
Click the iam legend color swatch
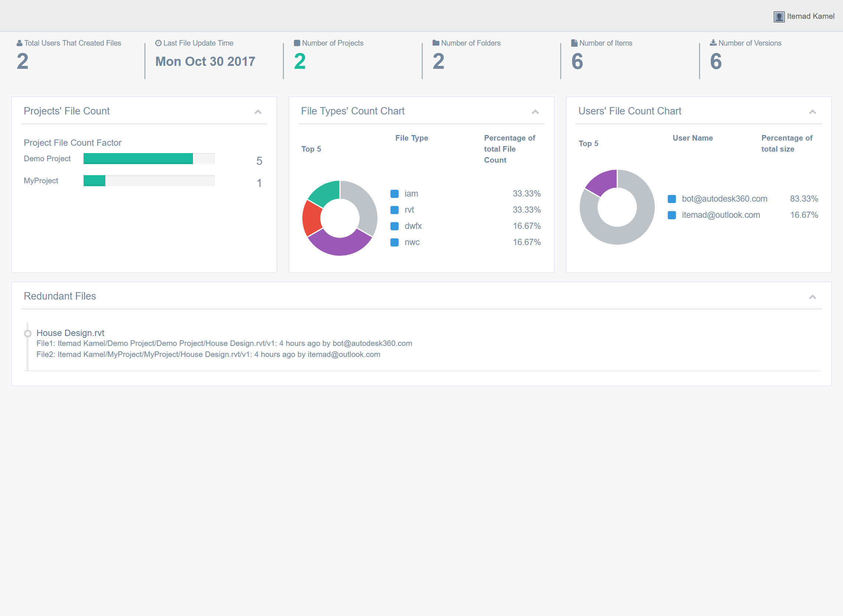coord(394,194)
